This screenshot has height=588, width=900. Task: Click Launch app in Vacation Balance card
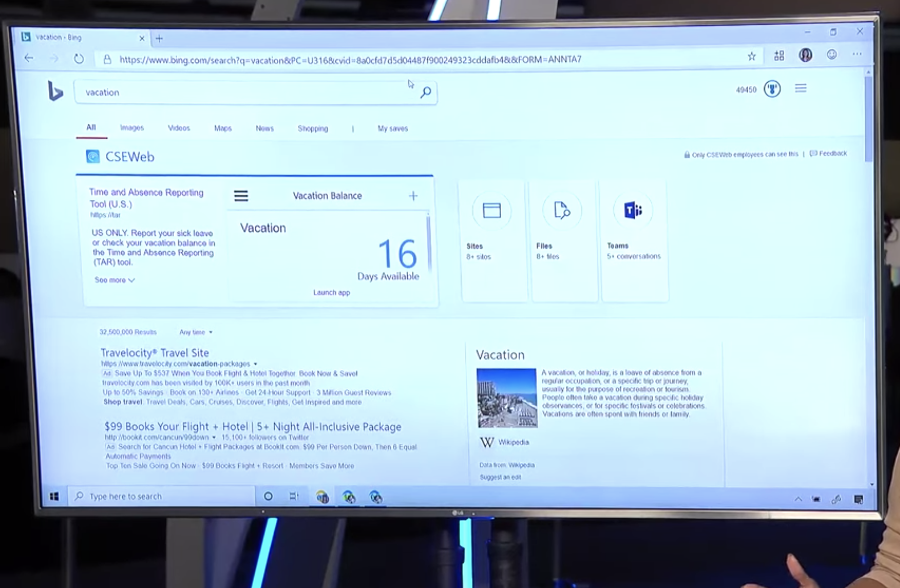(x=332, y=292)
